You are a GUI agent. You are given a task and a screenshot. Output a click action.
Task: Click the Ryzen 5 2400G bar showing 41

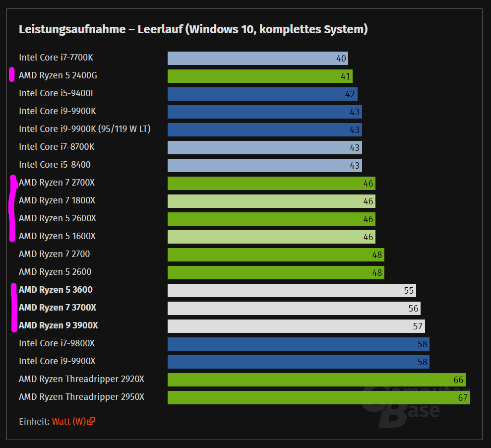(x=260, y=76)
